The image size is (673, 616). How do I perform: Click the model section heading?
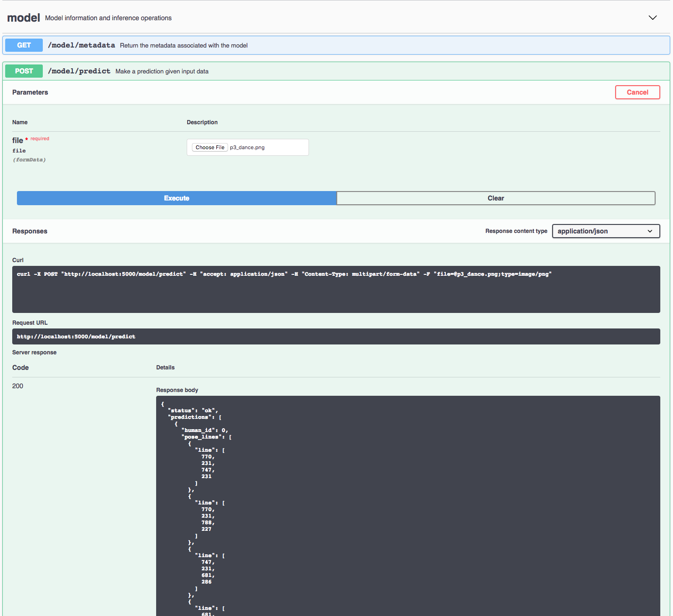[24, 18]
